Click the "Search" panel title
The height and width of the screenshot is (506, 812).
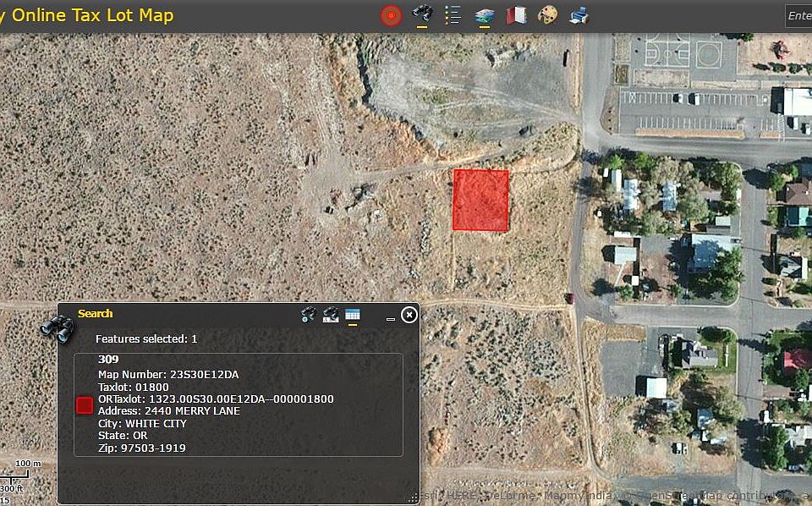96,313
